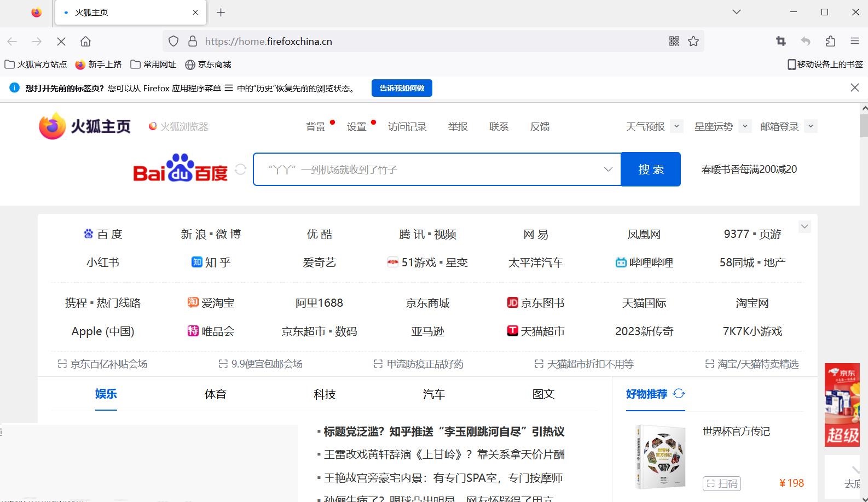Image resolution: width=868 pixels, height=502 pixels.
Task: Switch to the 科技 news tab
Action: [325, 394]
